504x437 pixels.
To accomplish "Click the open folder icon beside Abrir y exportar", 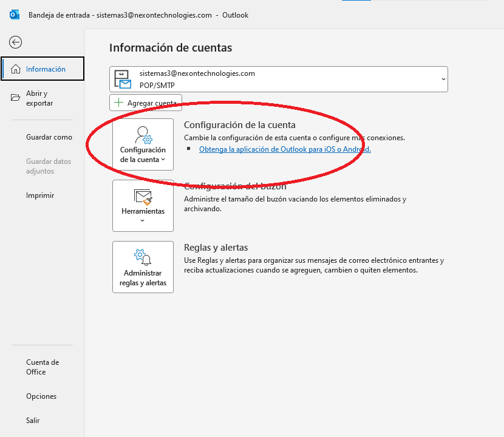I will (15, 97).
